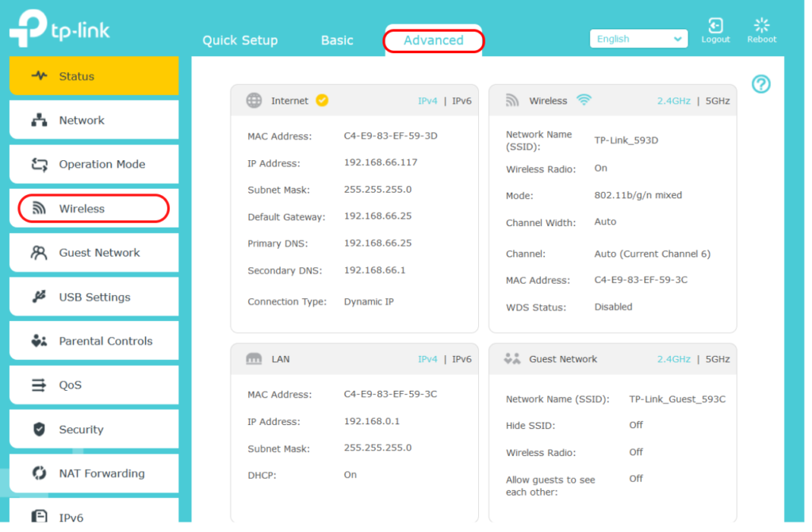Click the Hide SSID Off value
The image size is (812, 532).
[x=636, y=425]
